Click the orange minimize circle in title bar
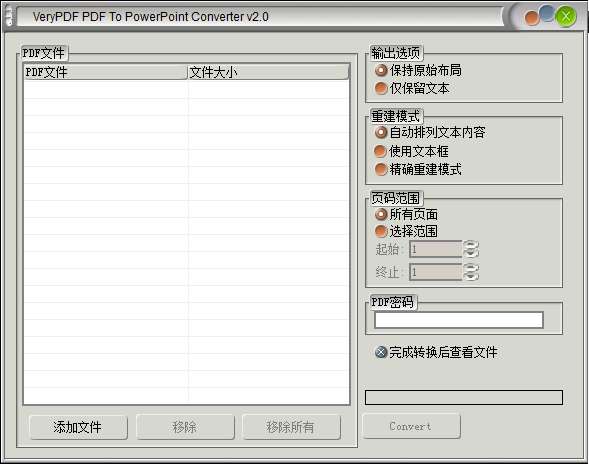This screenshot has height=464, width=589. (531, 18)
